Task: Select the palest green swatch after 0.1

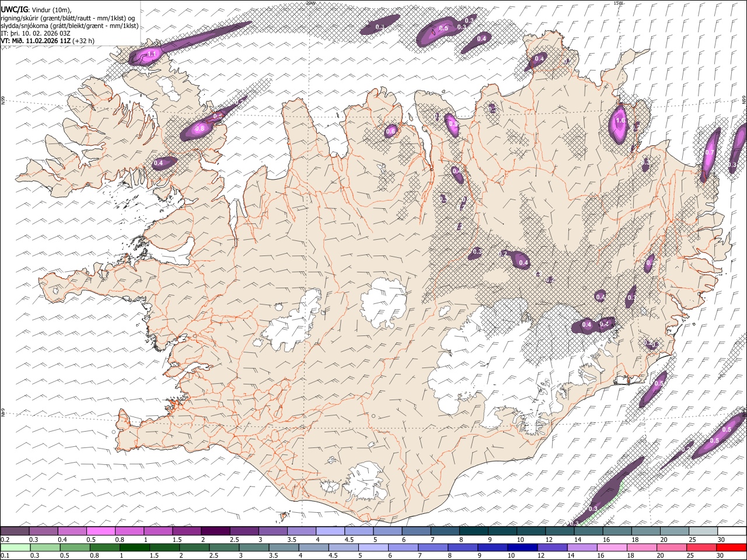Action: [15, 547]
